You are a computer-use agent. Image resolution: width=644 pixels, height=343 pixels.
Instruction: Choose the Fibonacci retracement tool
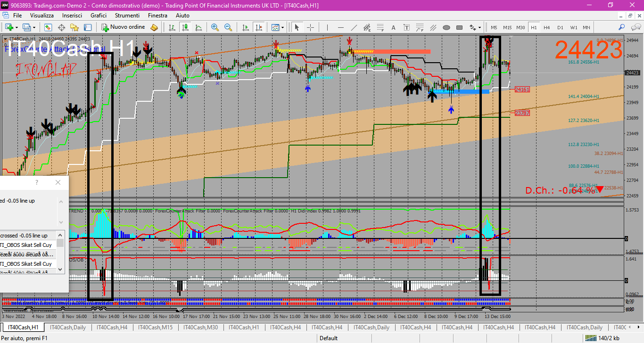tap(380, 27)
